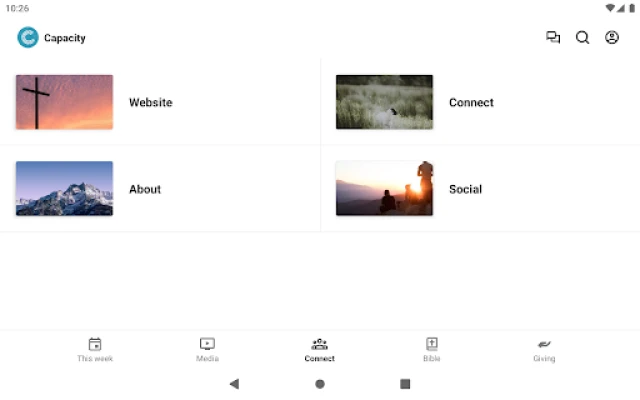
Task: Tap the Android home circle button
Action: point(320,384)
